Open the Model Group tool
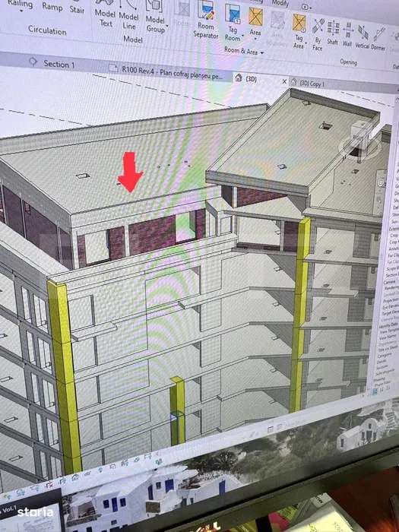Viewport: 399px width, 532px height. pyautogui.click(x=156, y=17)
